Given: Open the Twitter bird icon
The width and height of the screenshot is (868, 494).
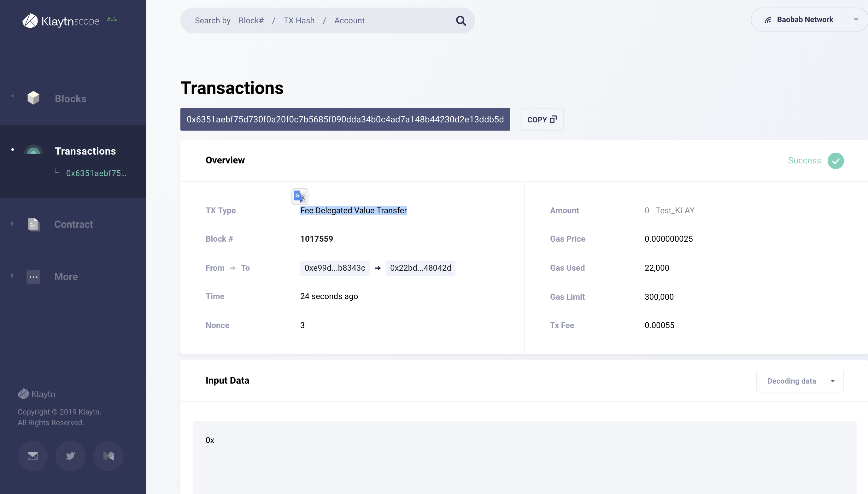Looking at the screenshot, I should 71,456.
